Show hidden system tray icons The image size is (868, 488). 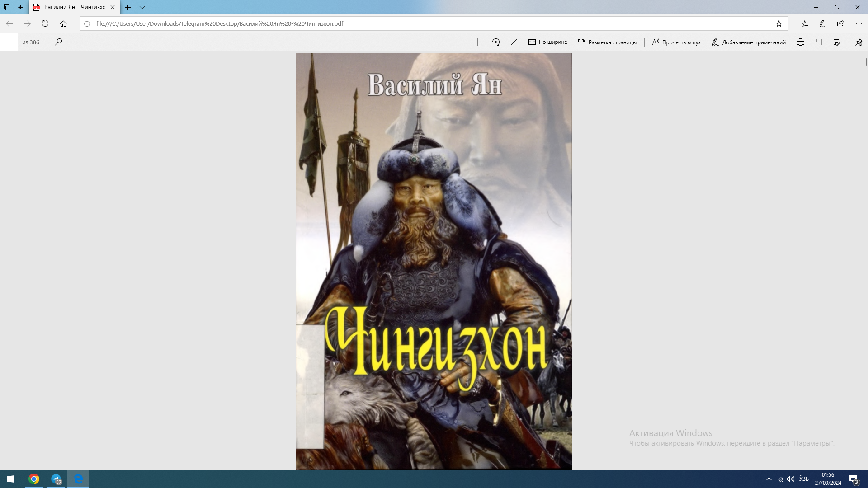[769, 479]
